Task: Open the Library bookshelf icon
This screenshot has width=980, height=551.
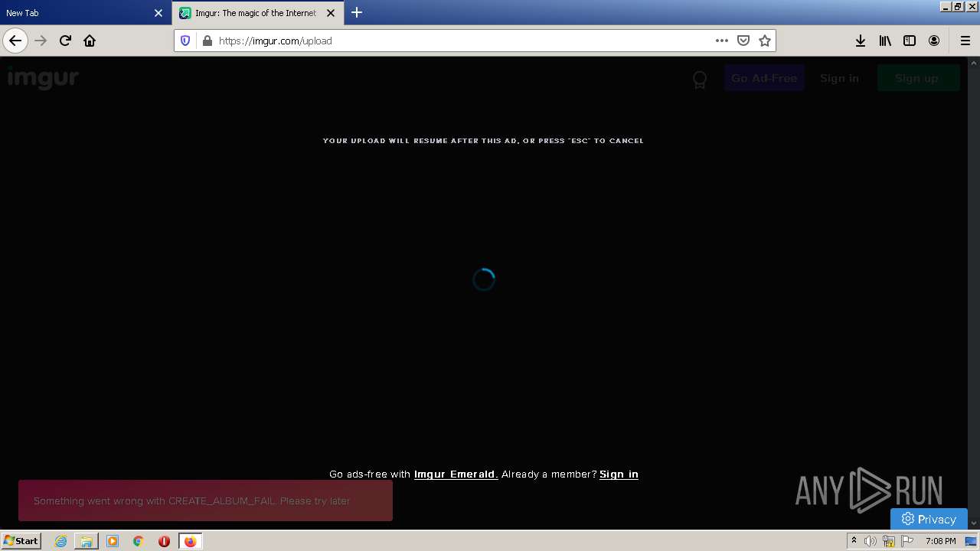Action: coord(885,41)
